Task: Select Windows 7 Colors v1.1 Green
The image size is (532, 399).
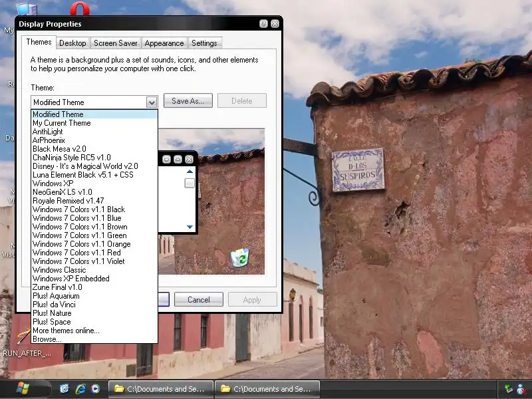Action: (94, 235)
